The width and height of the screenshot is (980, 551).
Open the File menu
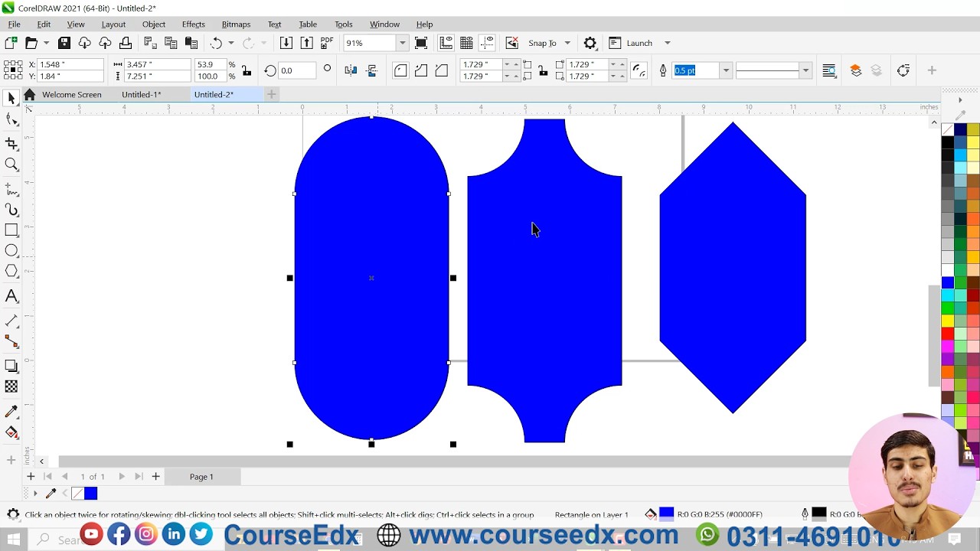14,24
